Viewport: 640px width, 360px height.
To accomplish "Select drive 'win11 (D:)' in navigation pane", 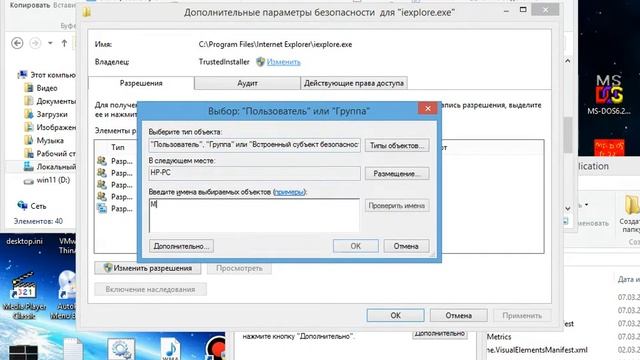I will pos(47,180).
